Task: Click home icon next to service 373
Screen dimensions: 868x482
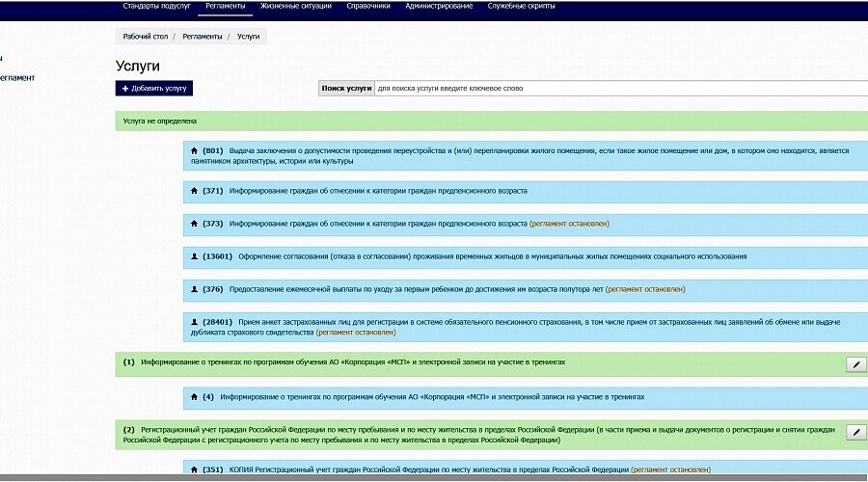Action: click(195, 224)
